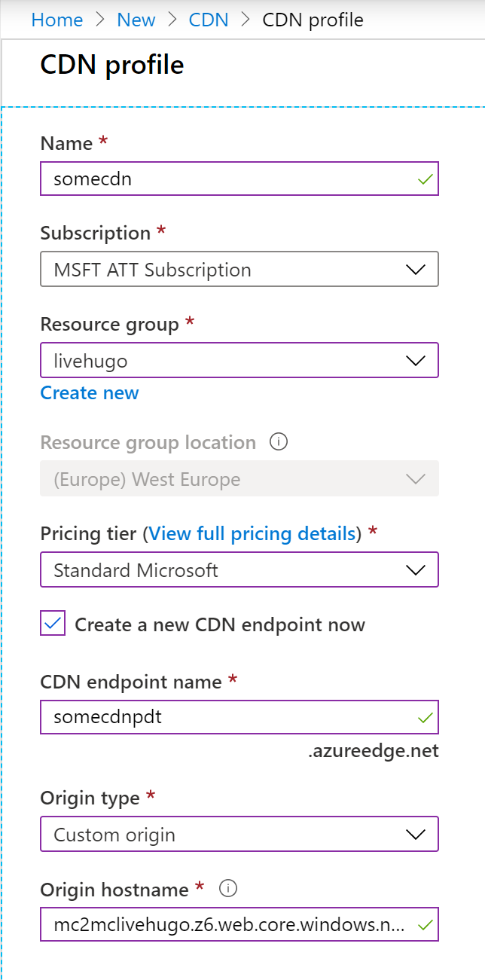Expand the Resource group dropdown showing livehugo

point(239,361)
